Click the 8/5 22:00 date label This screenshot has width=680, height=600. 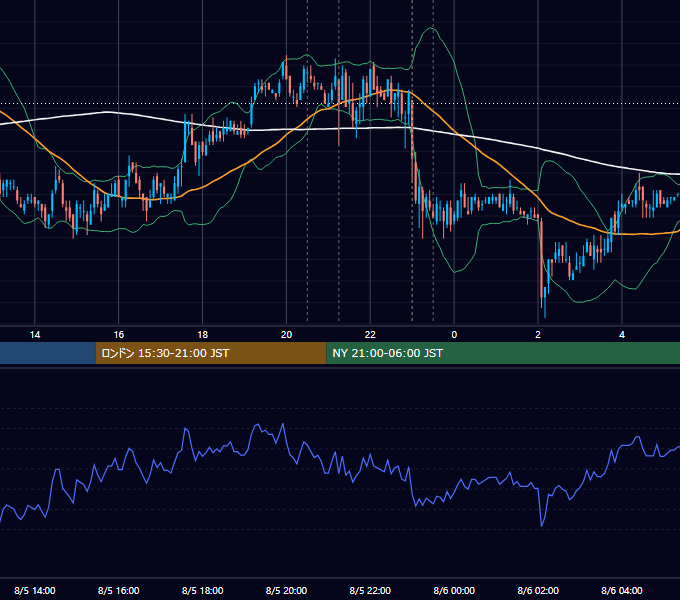click(370, 590)
